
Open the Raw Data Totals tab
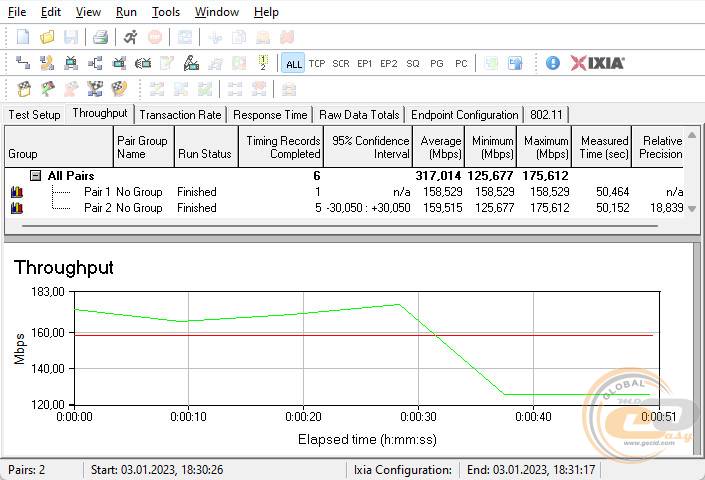(359, 115)
